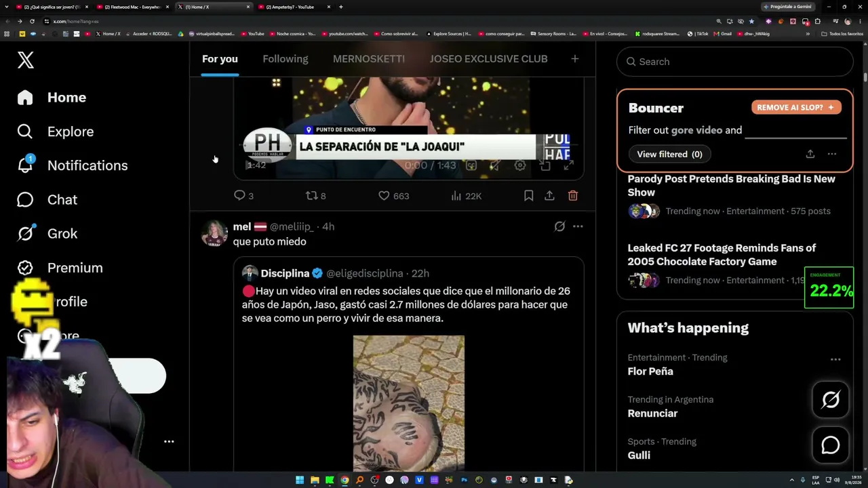Reload the page in the browser
This screenshot has width=868, height=488.
pos(32,21)
